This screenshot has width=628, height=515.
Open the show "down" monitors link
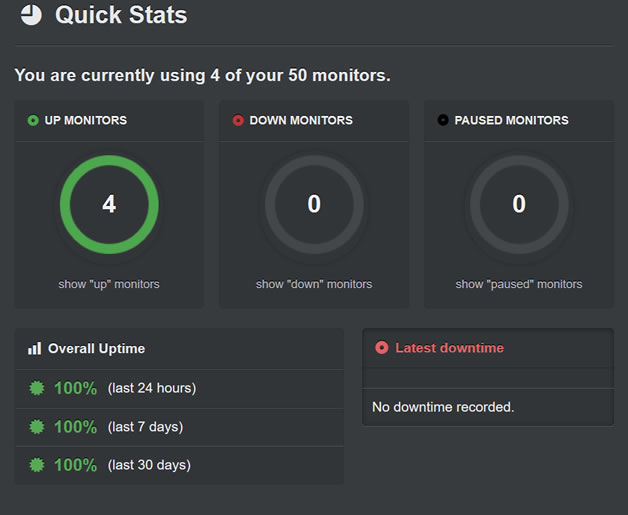coord(314,284)
